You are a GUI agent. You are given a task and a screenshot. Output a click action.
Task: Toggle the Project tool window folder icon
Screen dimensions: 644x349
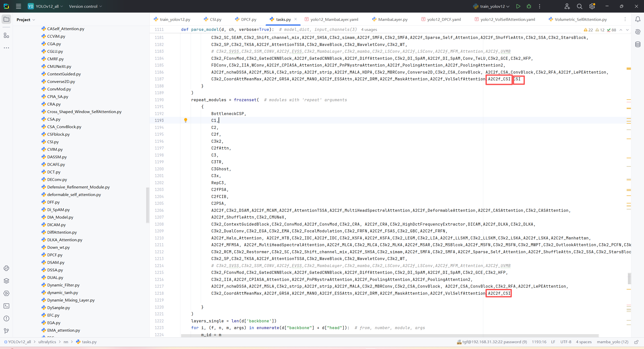(6, 19)
